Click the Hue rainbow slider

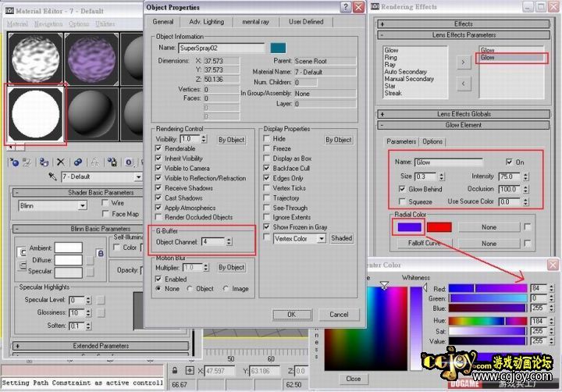pos(487,321)
